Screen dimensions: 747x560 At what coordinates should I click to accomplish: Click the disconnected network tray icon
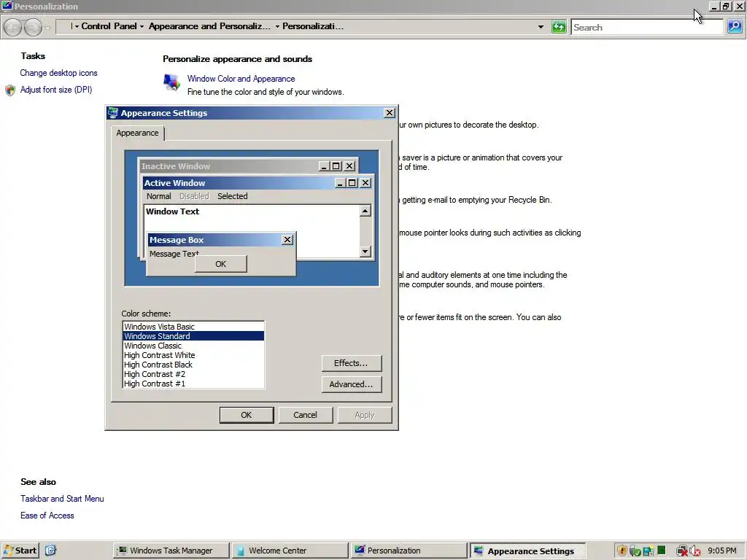[682, 551]
